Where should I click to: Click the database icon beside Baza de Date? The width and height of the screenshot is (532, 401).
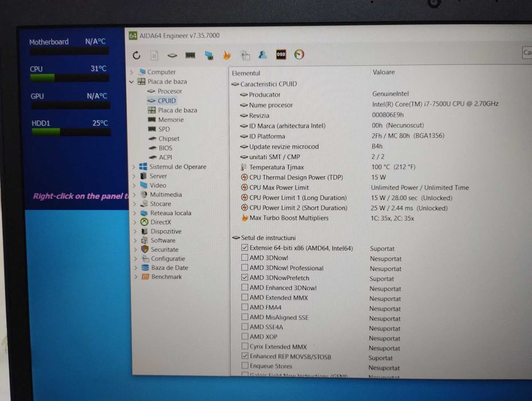145,268
